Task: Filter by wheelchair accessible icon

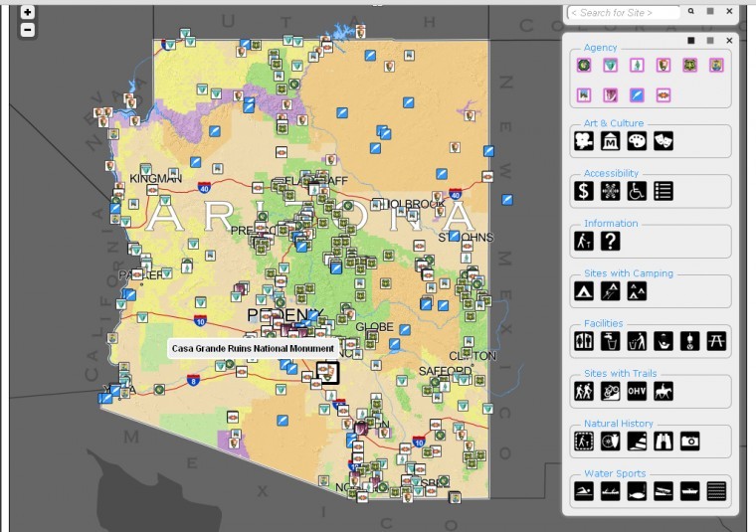Action: click(637, 191)
